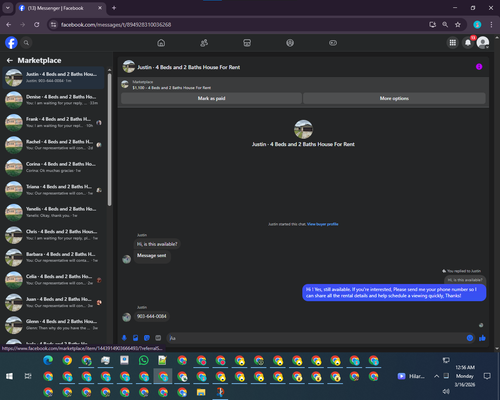Open Juan's conversation
The width and height of the screenshot is (500, 400).
pyautogui.click(x=54, y=302)
